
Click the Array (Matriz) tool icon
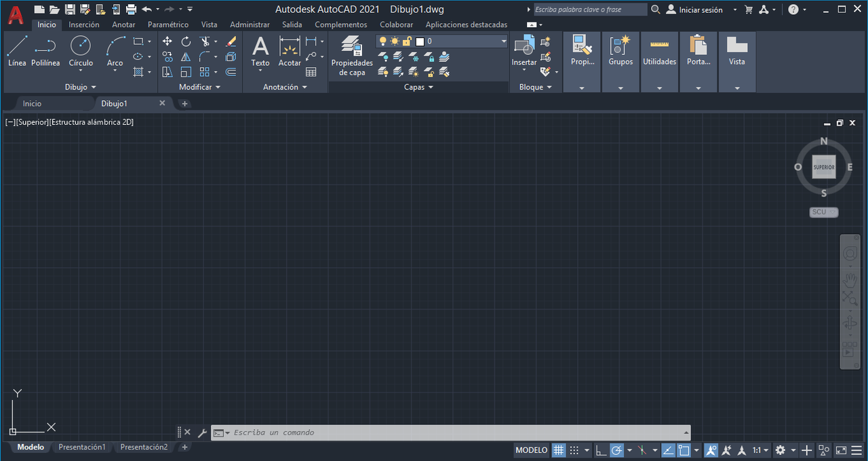coord(205,72)
